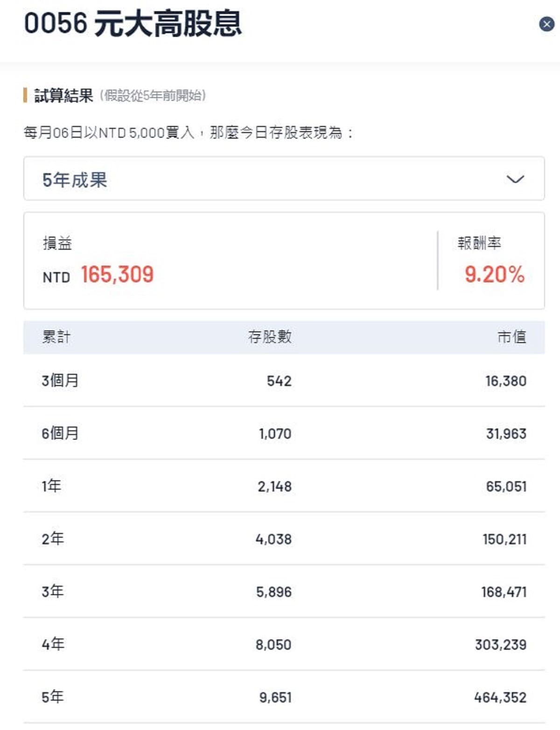560x730 pixels.
Task: Click the 9.20% 報酬率 value
Action: click(494, 274)
